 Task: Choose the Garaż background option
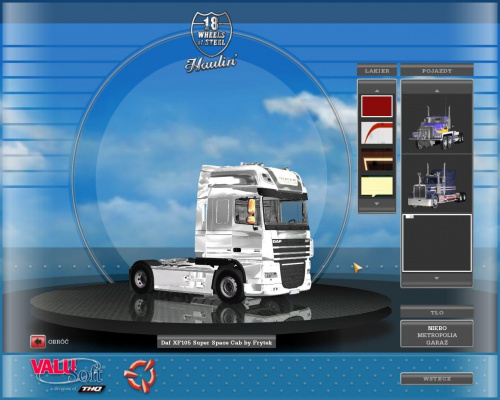[x=437, y=342]
